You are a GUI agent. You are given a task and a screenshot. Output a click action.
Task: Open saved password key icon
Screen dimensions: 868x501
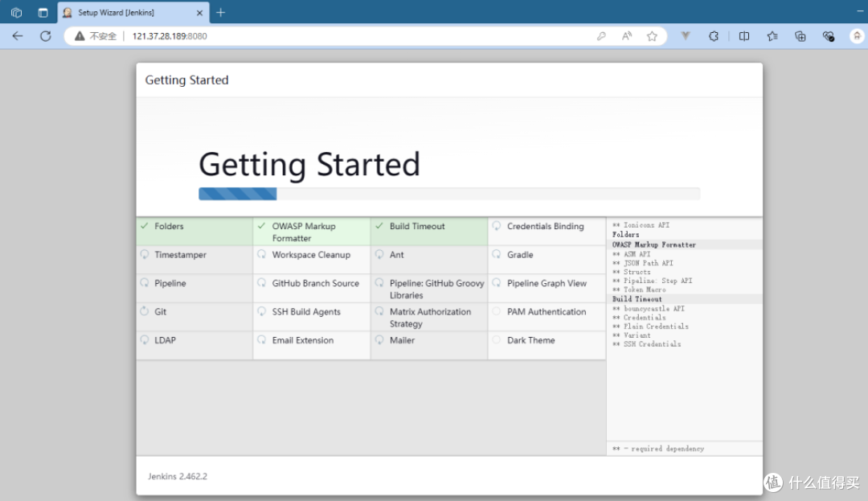[601, 36]
